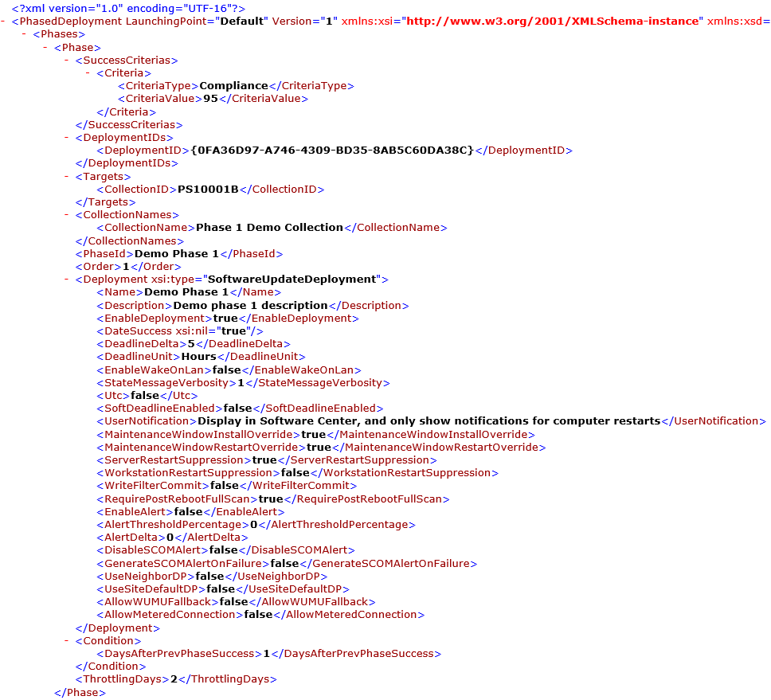Select the ThrottlingDays value 2
The height and width of the screenshot is (700, 771).
pos(174,678)
